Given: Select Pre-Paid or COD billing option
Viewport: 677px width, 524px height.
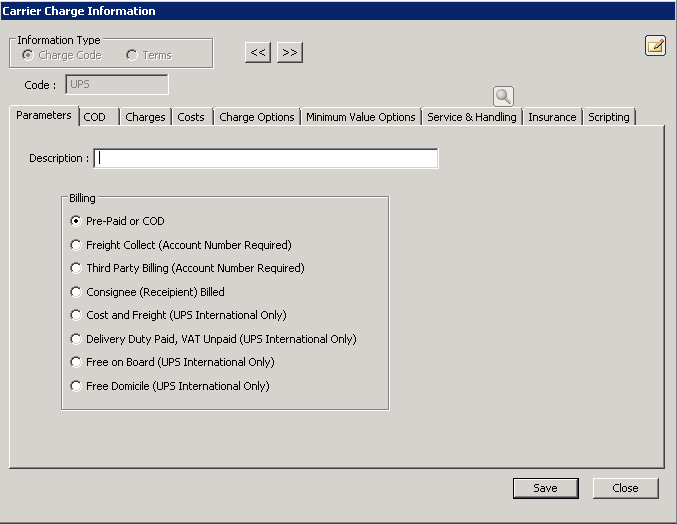Looking at the screenshot, I should [x=77, y=221].
